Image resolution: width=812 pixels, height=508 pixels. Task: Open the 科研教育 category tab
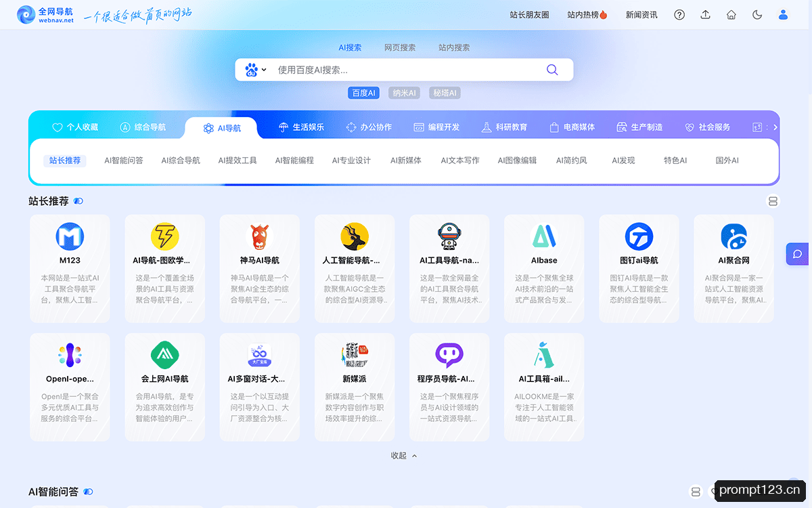[x=504, y=127]
